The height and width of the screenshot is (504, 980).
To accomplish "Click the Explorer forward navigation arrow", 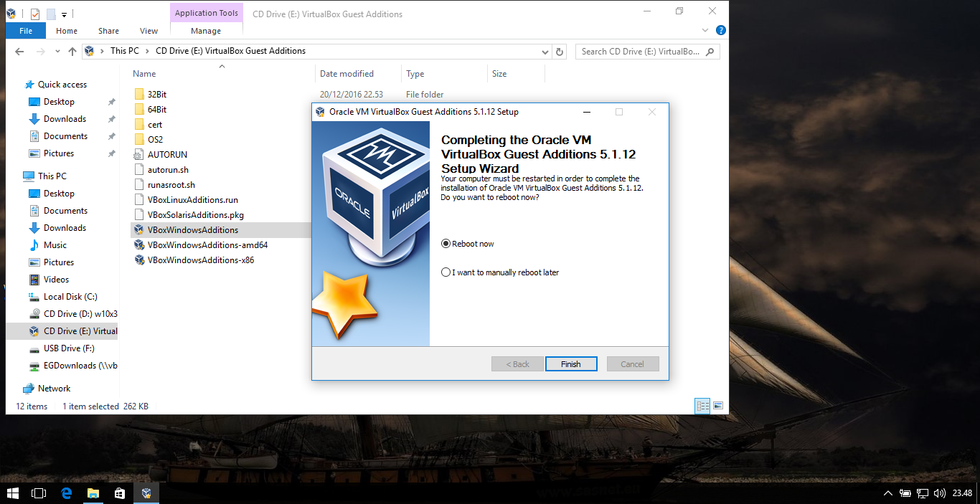I will [41, 52].
